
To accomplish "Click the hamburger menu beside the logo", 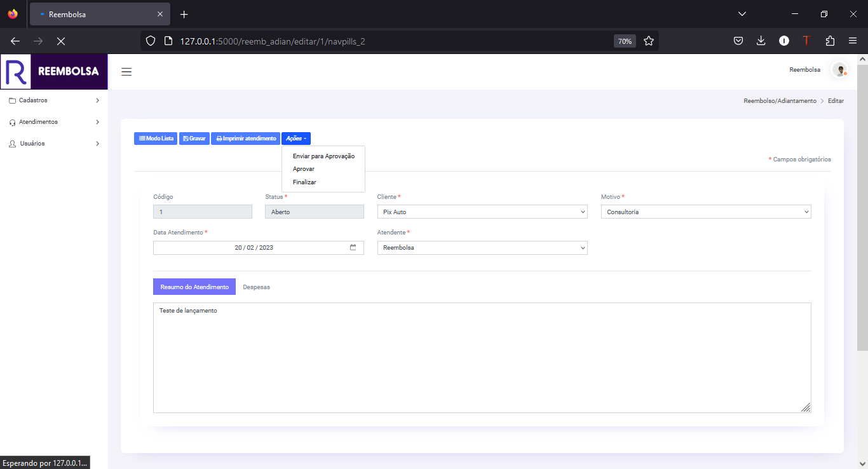I will (126, 71).
